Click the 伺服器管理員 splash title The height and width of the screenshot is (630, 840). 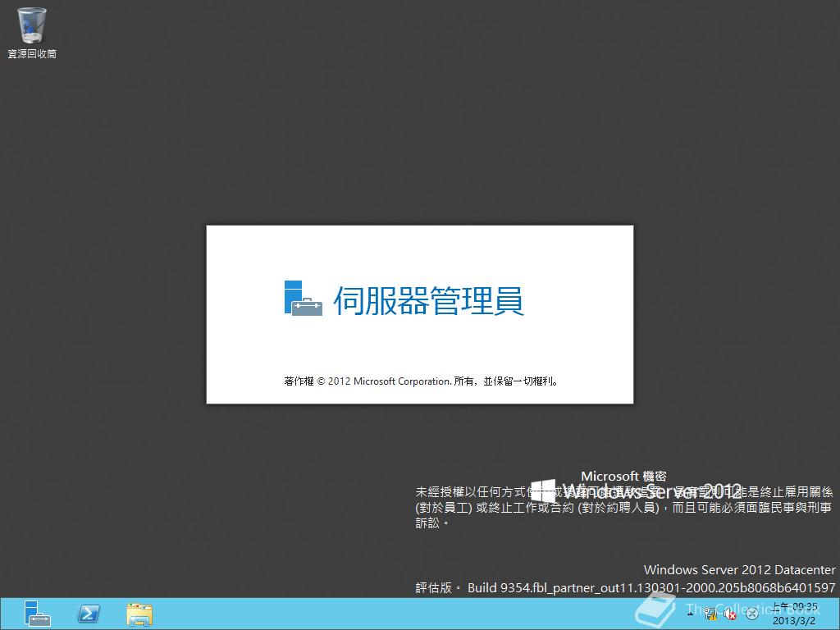tap(428, 300)
